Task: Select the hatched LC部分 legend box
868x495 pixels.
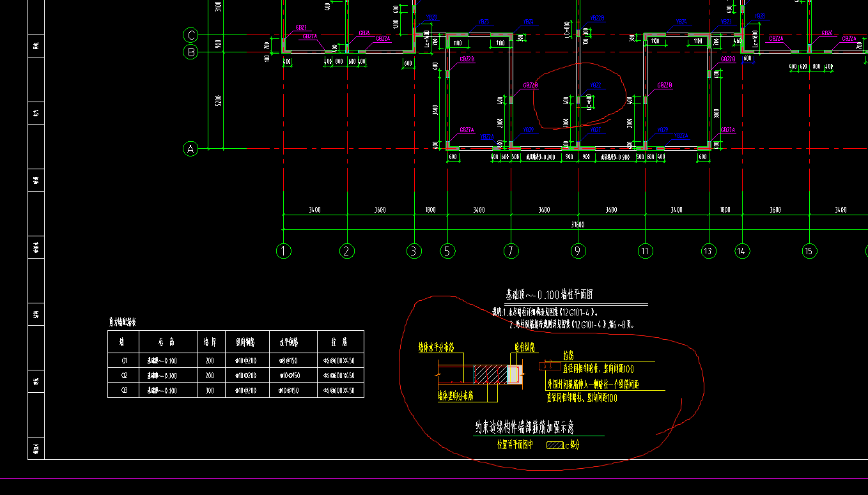Action: [554, 445]
